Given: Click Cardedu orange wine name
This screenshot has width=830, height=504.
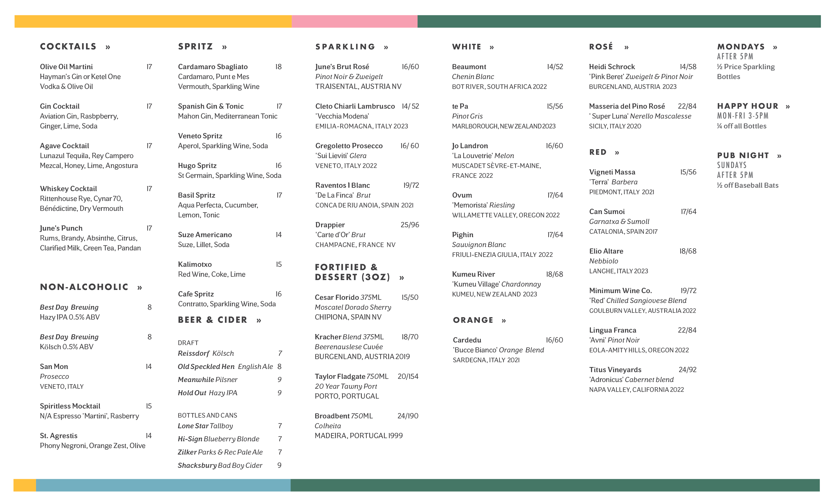Looking at the screenshot, I should coord(467,340).
